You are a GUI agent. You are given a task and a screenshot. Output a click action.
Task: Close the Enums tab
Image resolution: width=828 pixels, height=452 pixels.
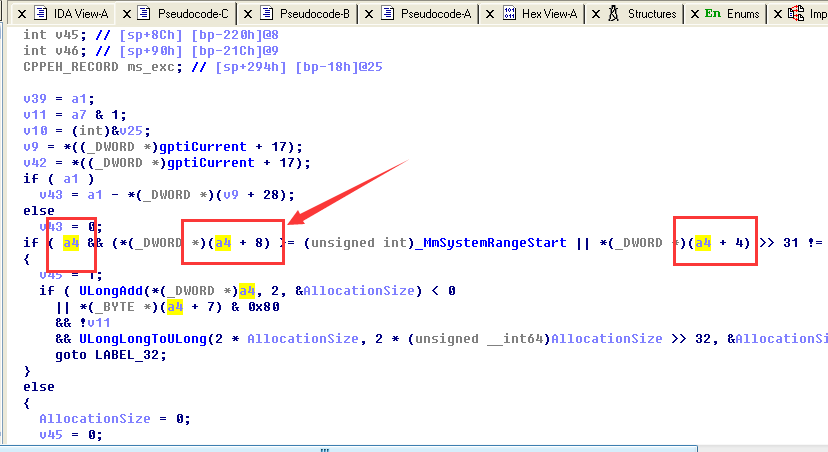click(x=693, y=14)
